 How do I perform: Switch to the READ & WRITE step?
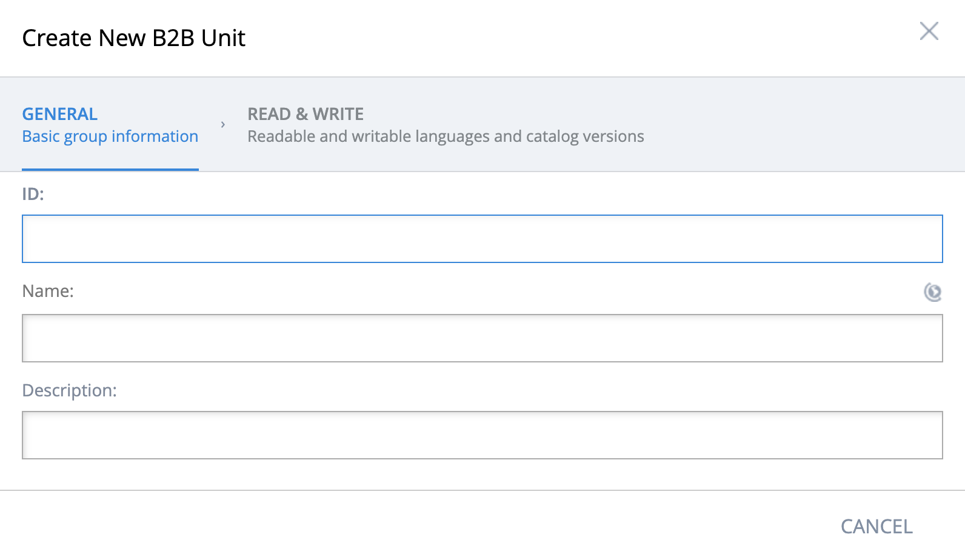(446, 125)
